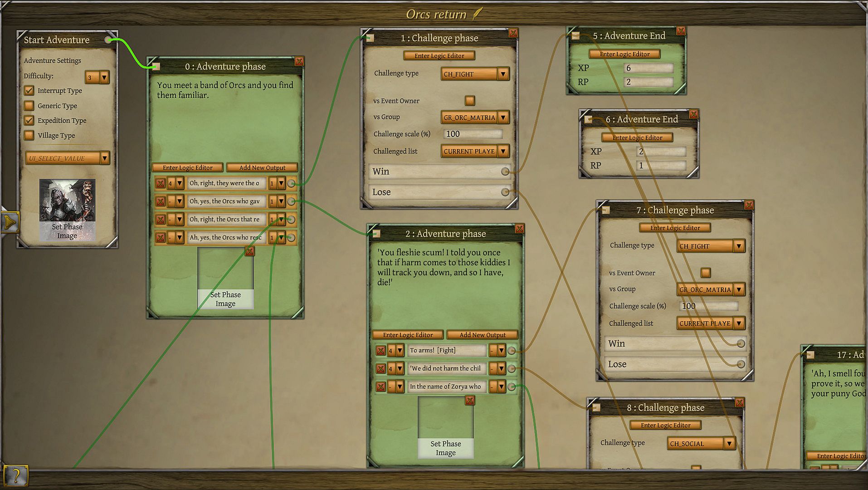The width and height of the screenshot is (868, 490).
Task: Set adventure image thumbnail in Start Adventure
Action: [67, 210]
